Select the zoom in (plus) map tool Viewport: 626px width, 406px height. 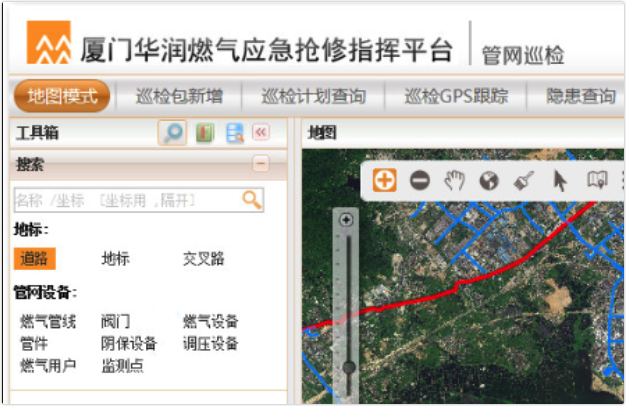384,180
